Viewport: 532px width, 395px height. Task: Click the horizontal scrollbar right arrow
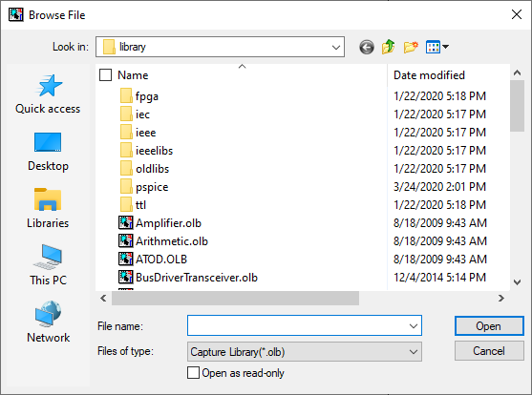501,298
